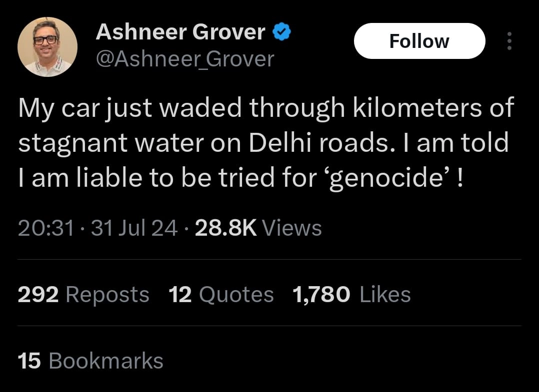Image resolution: width=539 pixels, height=392 pixels.
Task: Click the blue verified badge icon
Action: click(x=282, y=32)
